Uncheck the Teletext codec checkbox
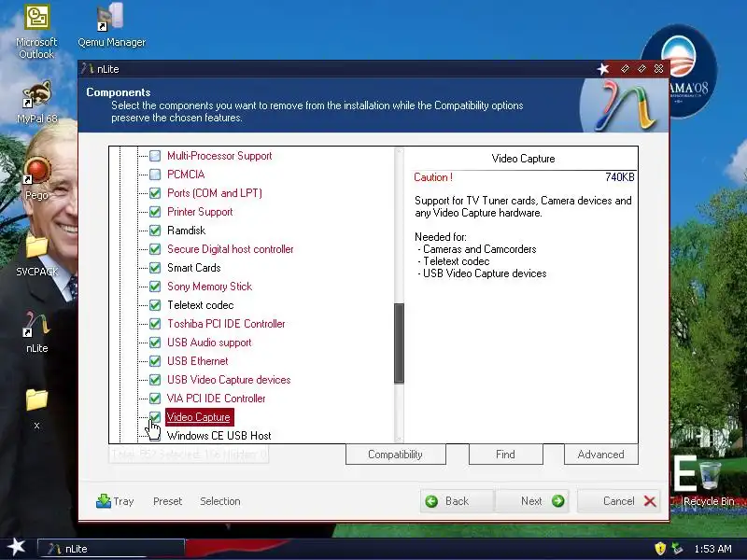Screen dimensions: 747x560 tap(155, 305)
